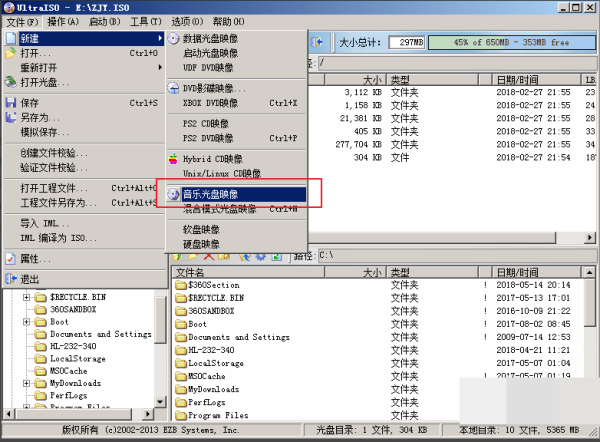The width and height of the screenshot is (600, 442).
Task: Expand the 重新打开 submenu arrow
Action: [160, 67]
